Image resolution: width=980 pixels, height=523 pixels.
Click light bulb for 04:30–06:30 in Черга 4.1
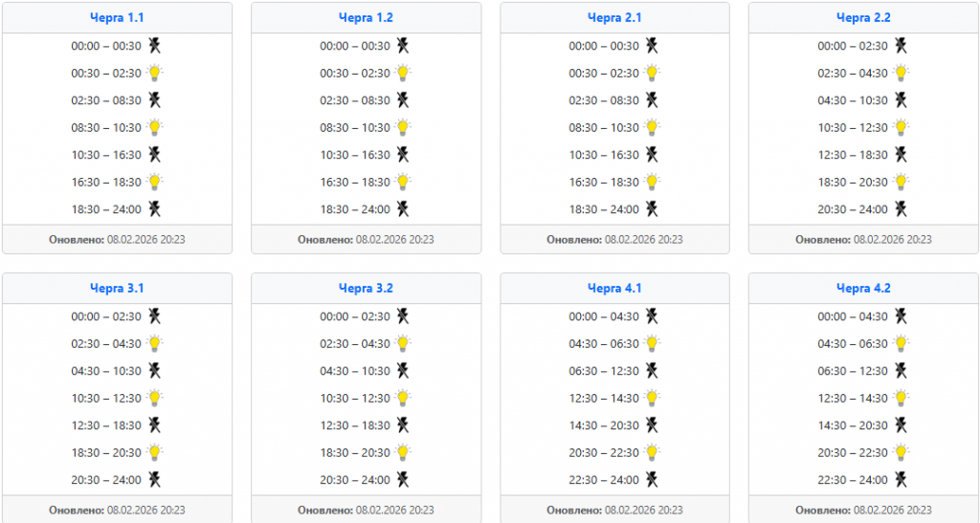[x=652, y=343]
